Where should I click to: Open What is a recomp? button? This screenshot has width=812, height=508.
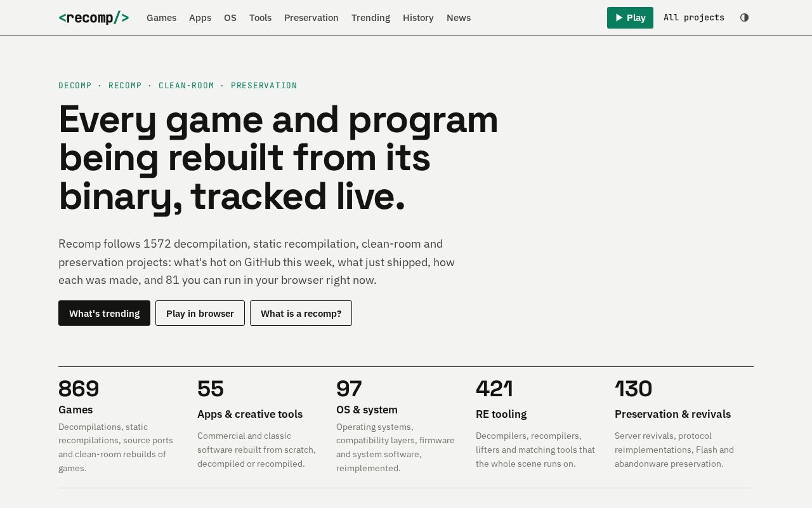(x=301, y=313)
